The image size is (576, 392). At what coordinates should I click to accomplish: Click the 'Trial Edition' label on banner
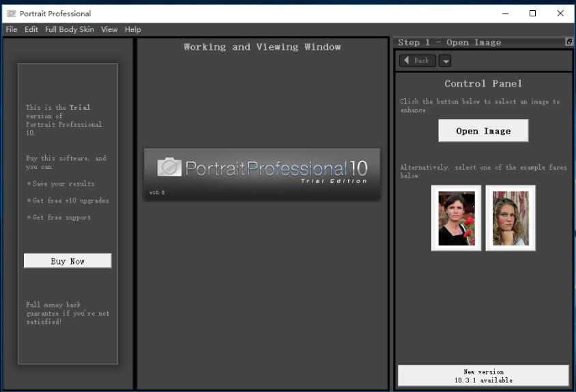pos(334,181)
